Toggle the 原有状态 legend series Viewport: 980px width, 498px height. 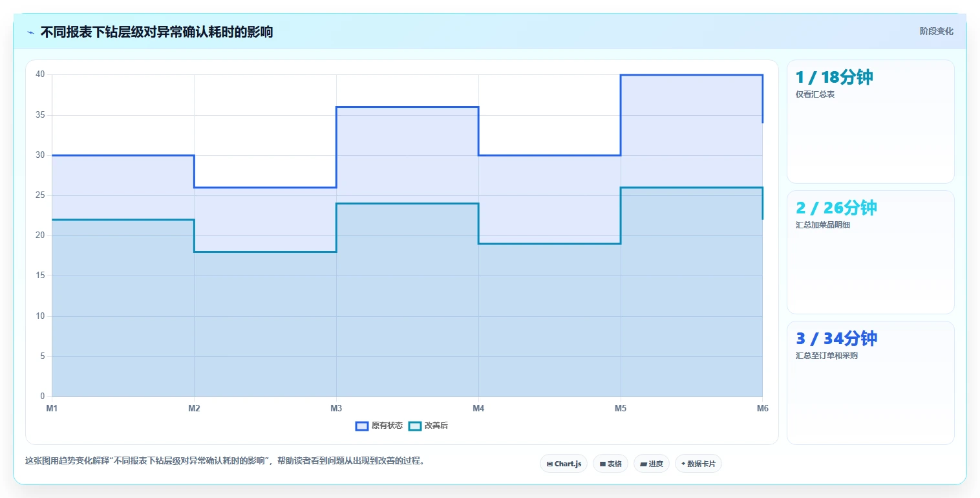[x=379, y=426]
